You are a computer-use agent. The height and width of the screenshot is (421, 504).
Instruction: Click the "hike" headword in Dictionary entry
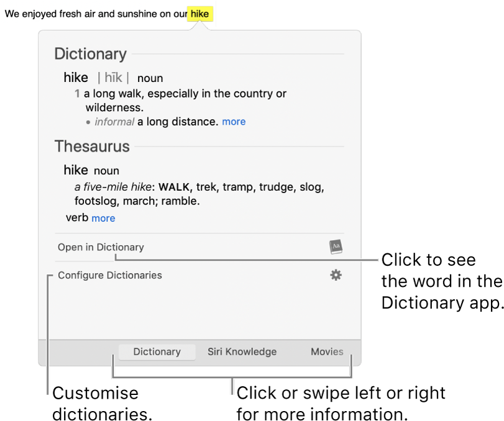pos(76,78)
